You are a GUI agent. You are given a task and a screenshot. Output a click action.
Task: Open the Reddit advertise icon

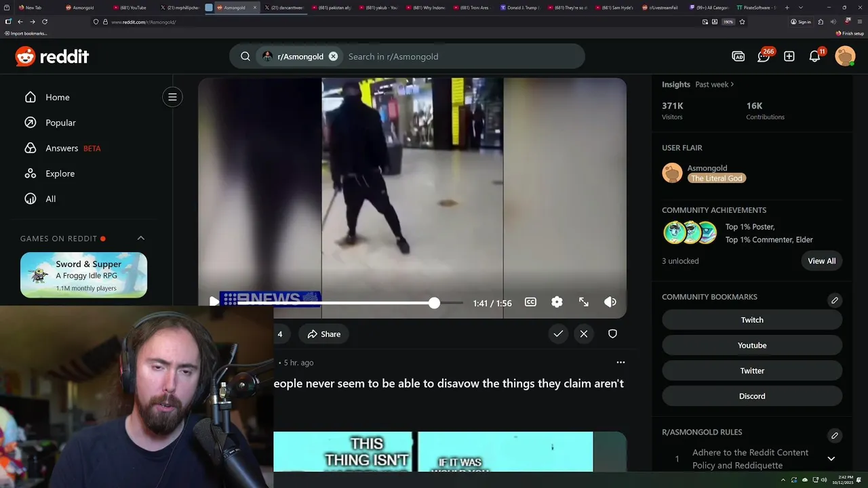738,56
